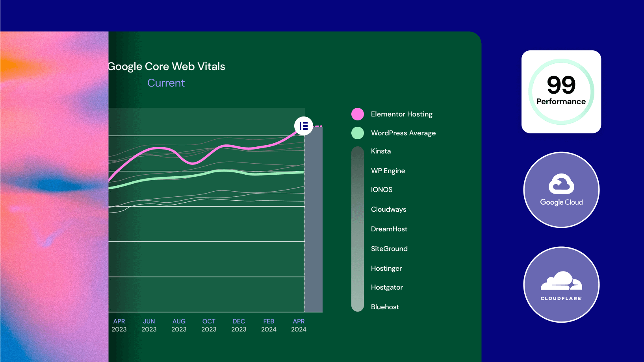This screenshot has width=644, height=362.
Task: Click the 99 Performance score circle
Action: [x=561, y=92]
